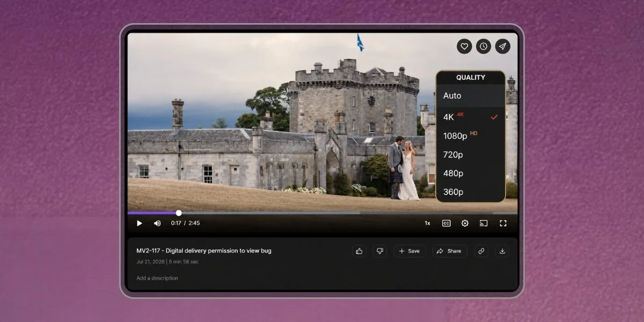Click the Jul 21, 2026 date text

point(150,262)
